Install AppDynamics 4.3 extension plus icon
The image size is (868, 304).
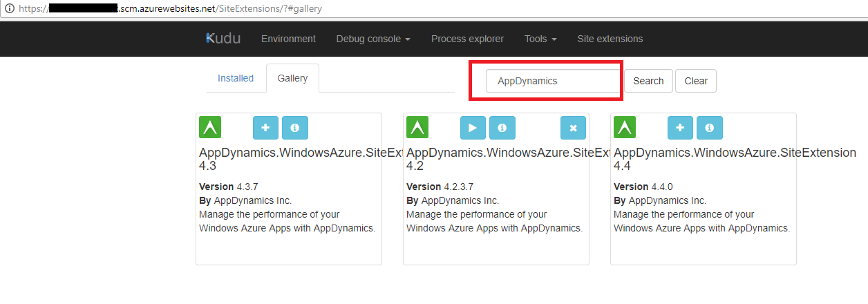(265, 128)
